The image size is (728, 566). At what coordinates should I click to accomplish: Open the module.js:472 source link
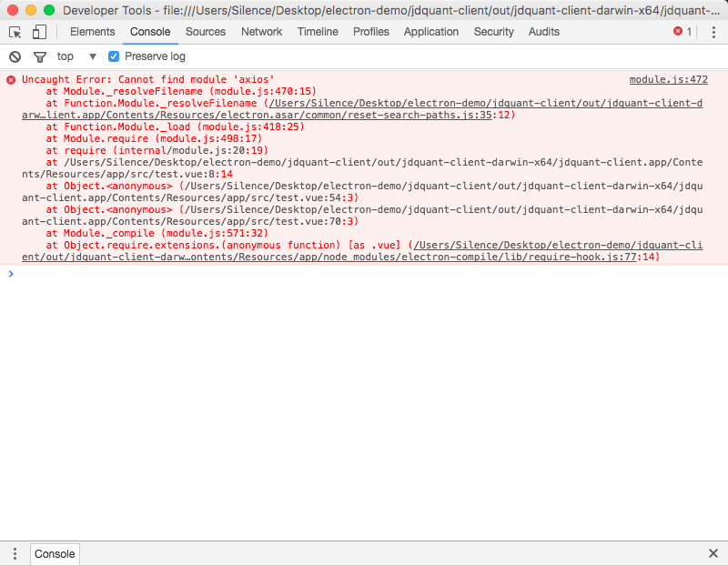[668, 79]
